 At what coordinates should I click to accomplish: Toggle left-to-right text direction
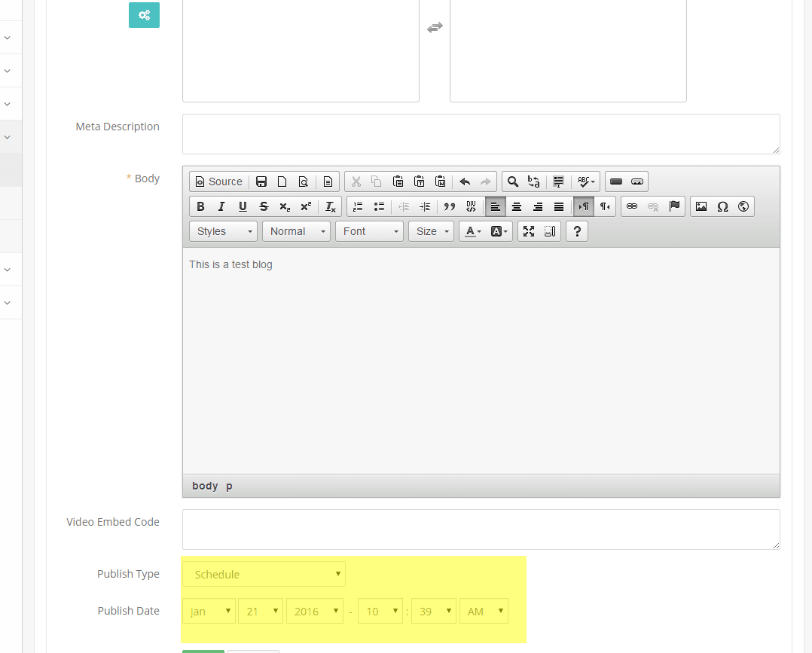pos(584,206)
